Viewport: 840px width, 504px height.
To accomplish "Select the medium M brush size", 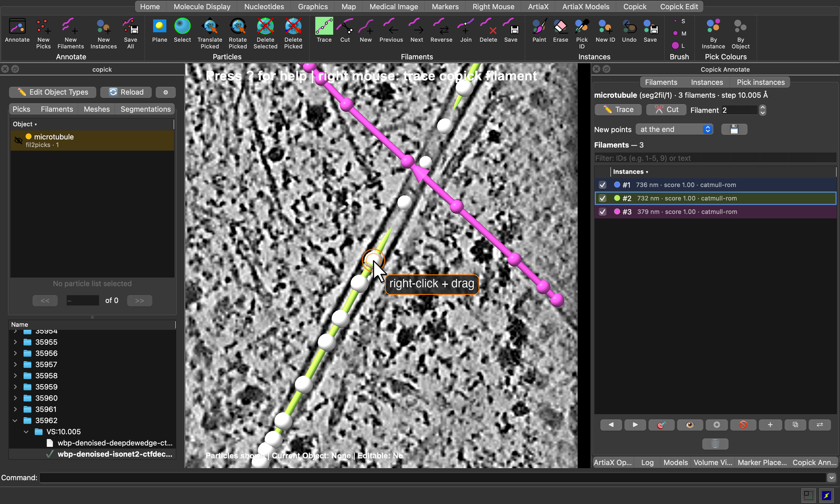I will pos(675,33).
